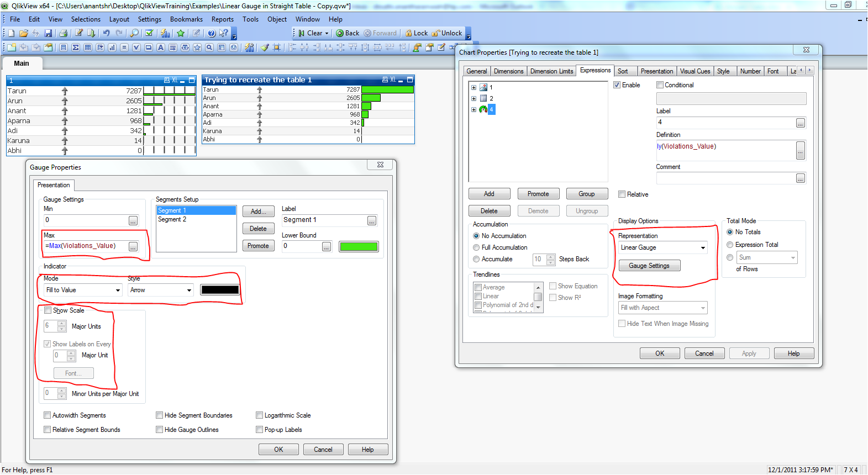The height and width of the screenshot is (475, 868).
Task: Click OK in the Gauge Properties dialog
Action: (x=278, y=450)
